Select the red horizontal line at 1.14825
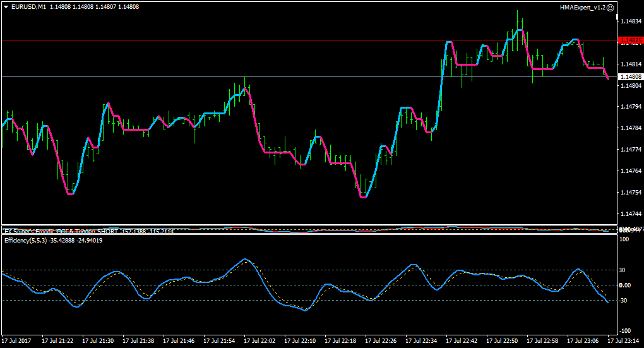Image resolution: width=644 pixels, height=348 pixels. click(x=308, y=40)
